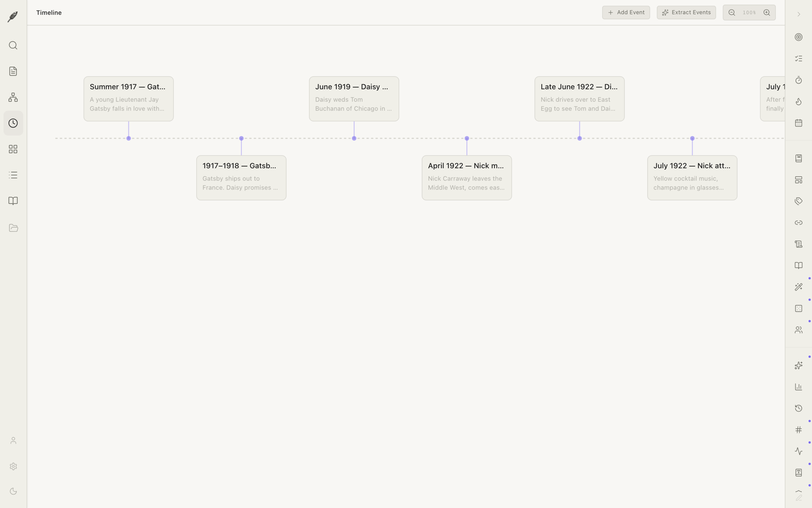Open the flame streak icon
Screen dimensions: 812x508
pyautogui.click(x=799, y=102)
